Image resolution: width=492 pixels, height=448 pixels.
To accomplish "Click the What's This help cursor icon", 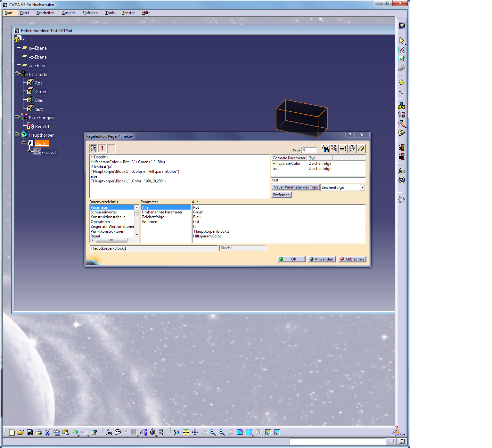I will click(94, 432).
